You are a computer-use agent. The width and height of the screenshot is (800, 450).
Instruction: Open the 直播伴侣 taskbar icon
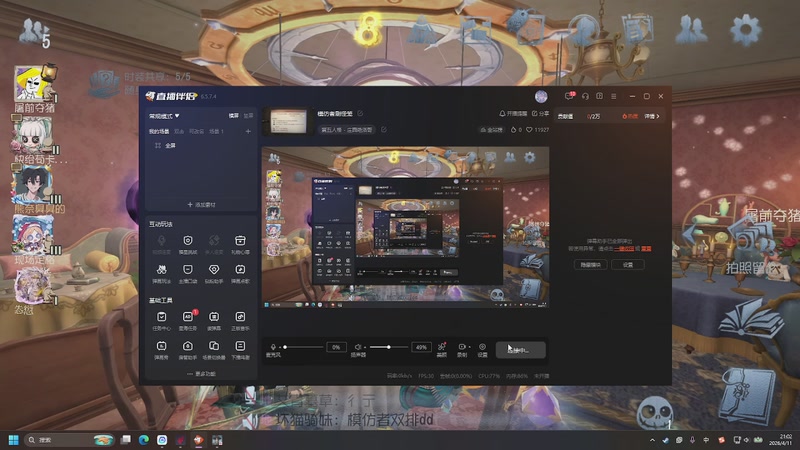pos(199,440)
